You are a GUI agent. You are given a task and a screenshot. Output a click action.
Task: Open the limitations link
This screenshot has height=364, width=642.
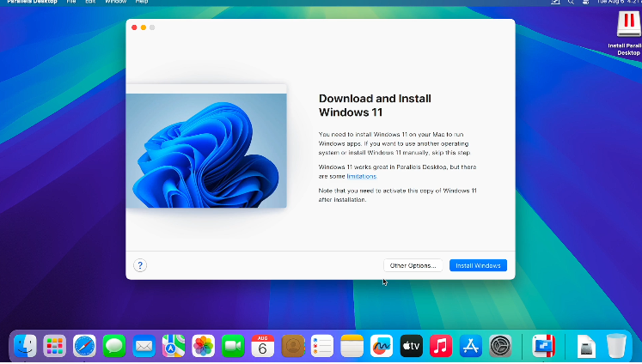pyautogui.click(x=361, y=176)
